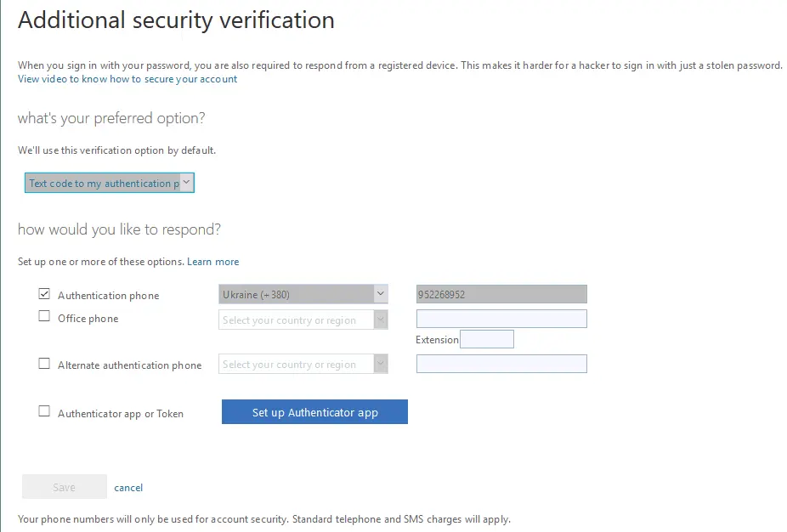Click the 'Authenticator app or Token' label text
Image resolution: width=787 pixels, height=532 pixels.
(x=121, y=414)
